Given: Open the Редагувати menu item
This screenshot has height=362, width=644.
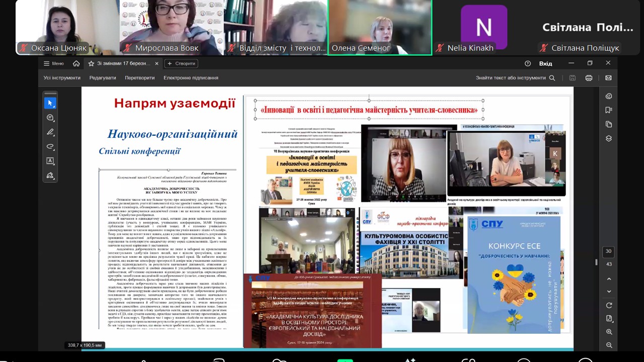Looking at the screenshot, I should pyautogui.click(x=103, y=78).
